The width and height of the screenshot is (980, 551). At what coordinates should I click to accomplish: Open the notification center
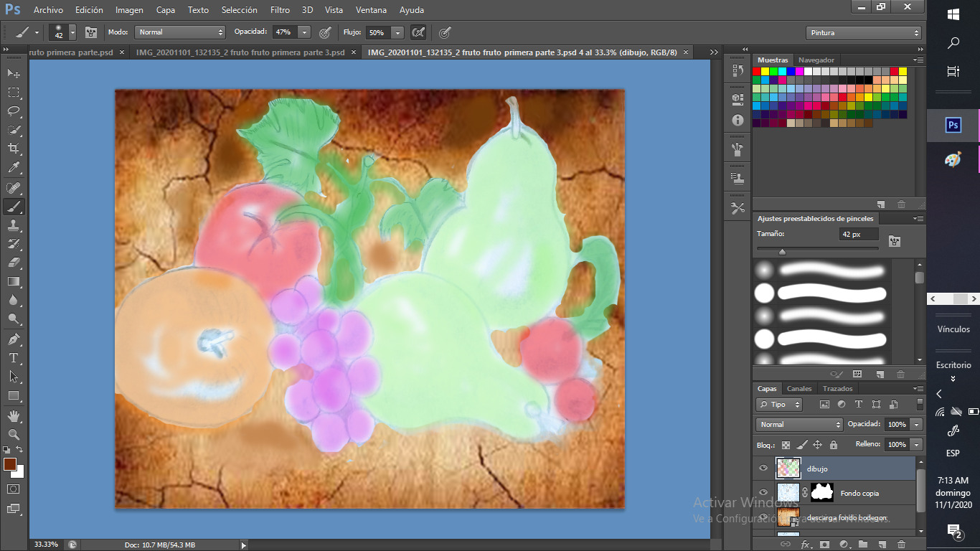pyautogui.click(x=953, y=532)
